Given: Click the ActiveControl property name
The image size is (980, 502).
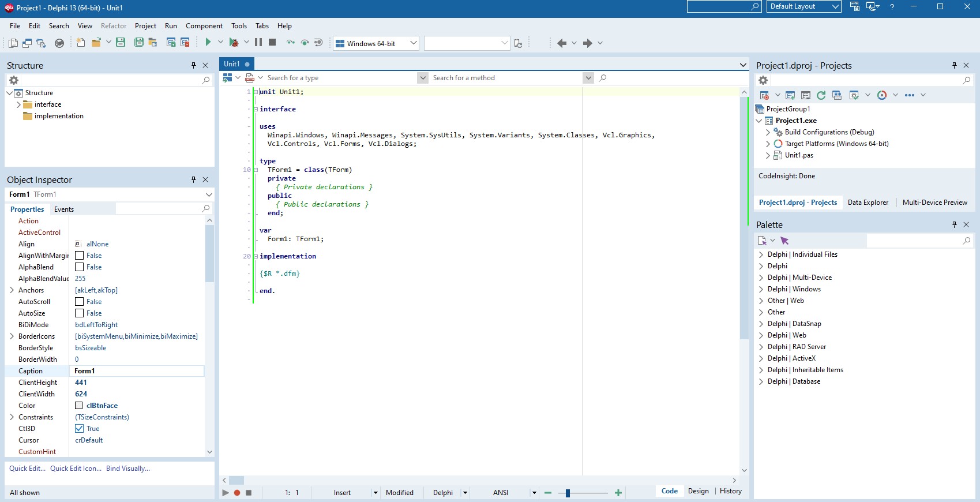Looking at the screenshot, I should [39, 233].
